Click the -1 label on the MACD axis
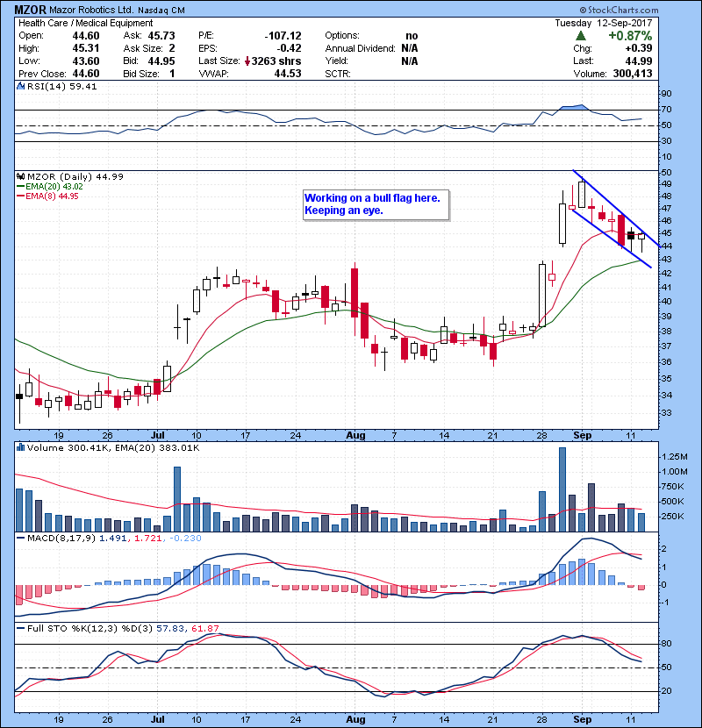This screenshot has width=702, height=728. click(664, 603)
